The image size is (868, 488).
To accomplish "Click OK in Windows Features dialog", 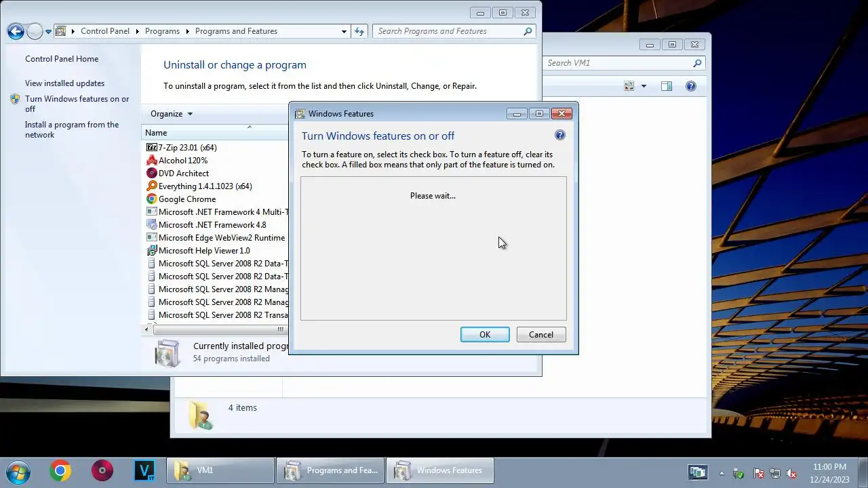I will (485, 335).
